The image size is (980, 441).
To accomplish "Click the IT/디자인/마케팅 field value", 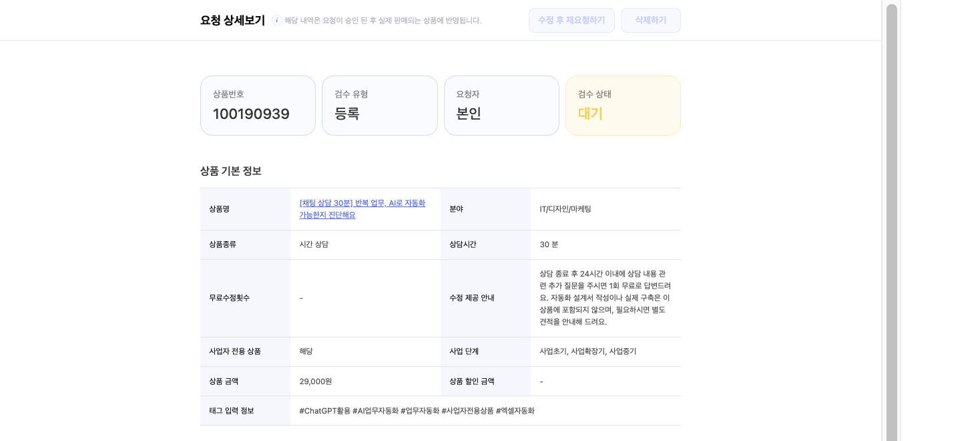I will pos(565,209).
